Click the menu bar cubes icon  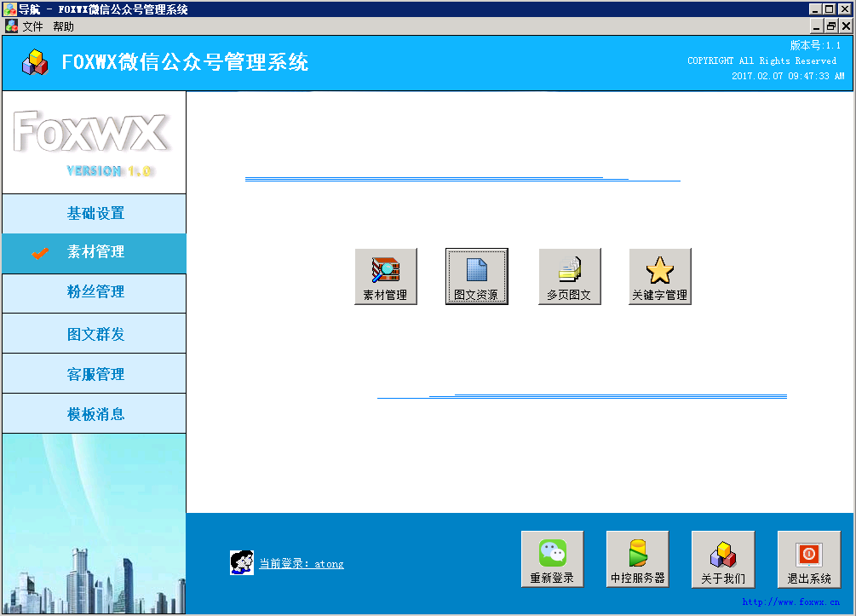point(11,26)
